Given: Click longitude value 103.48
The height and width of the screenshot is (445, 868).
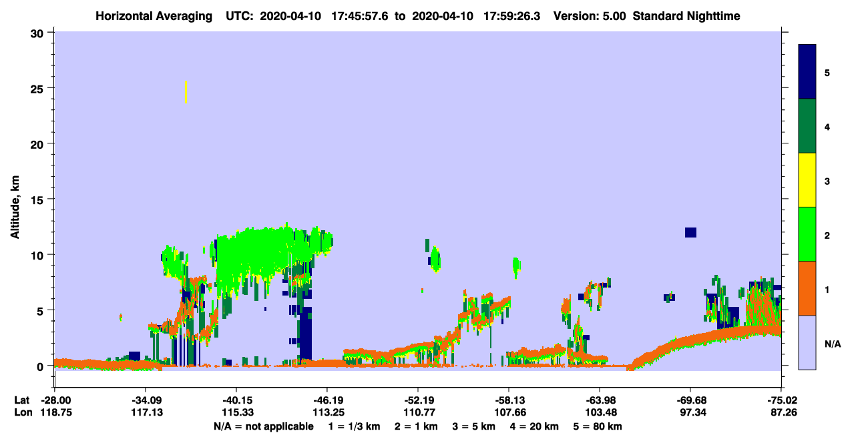Looking at the screenshot, I should coord(600,413).
